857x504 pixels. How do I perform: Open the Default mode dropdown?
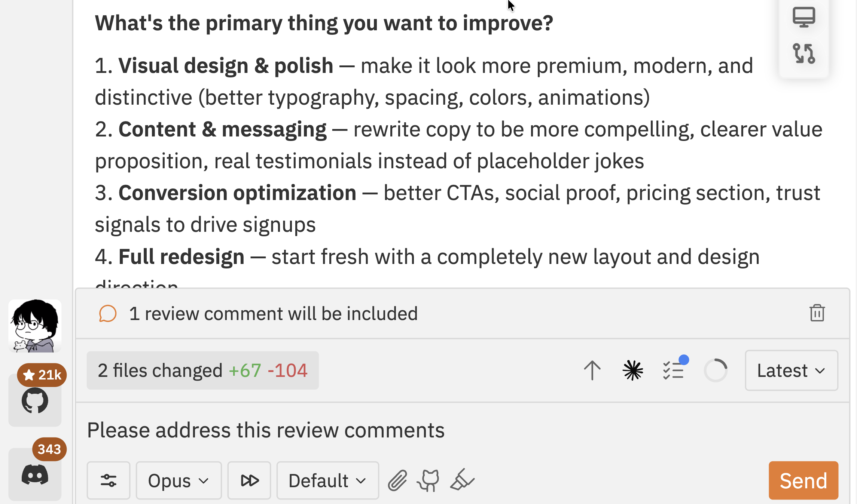(x=327, y=480)
